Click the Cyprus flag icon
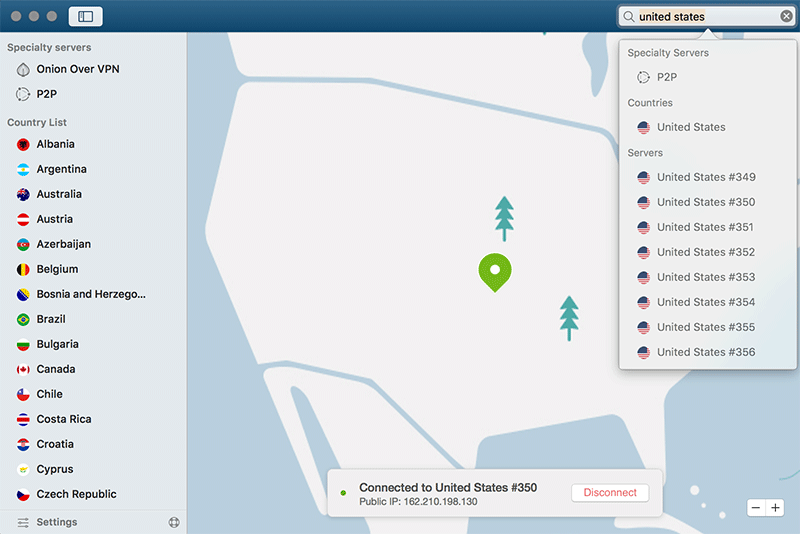Screen dimensions: 800x534 pos(23,469)
